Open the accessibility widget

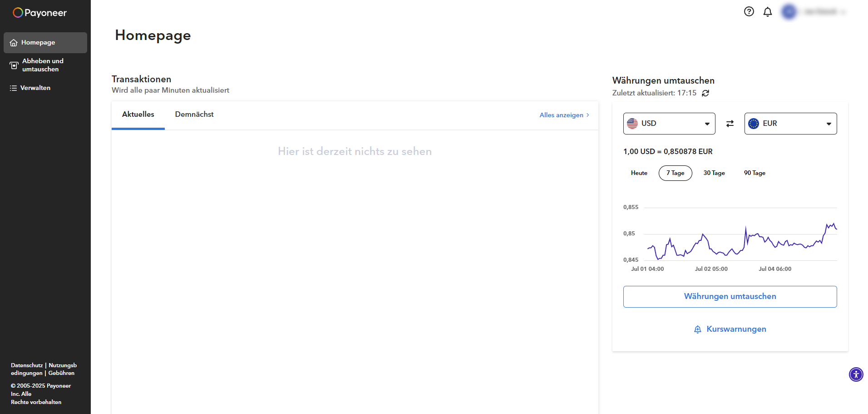tap(856, 374)
